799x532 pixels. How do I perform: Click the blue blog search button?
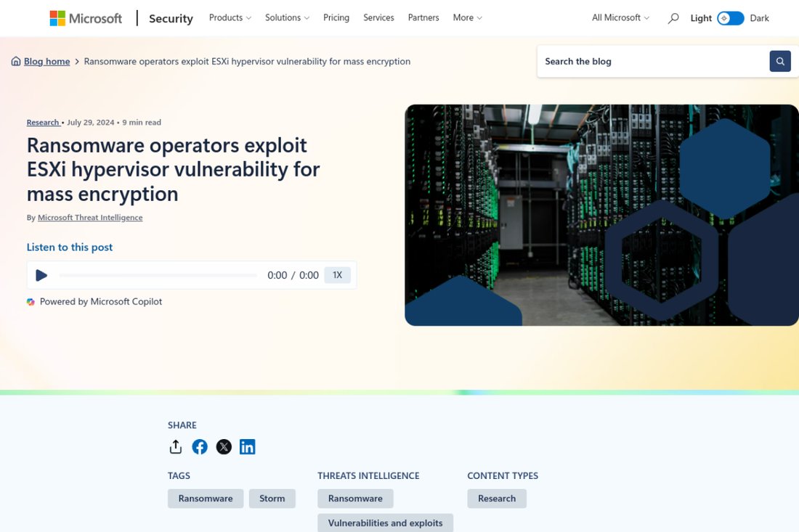pyautogui.click(x=779, y=61)
